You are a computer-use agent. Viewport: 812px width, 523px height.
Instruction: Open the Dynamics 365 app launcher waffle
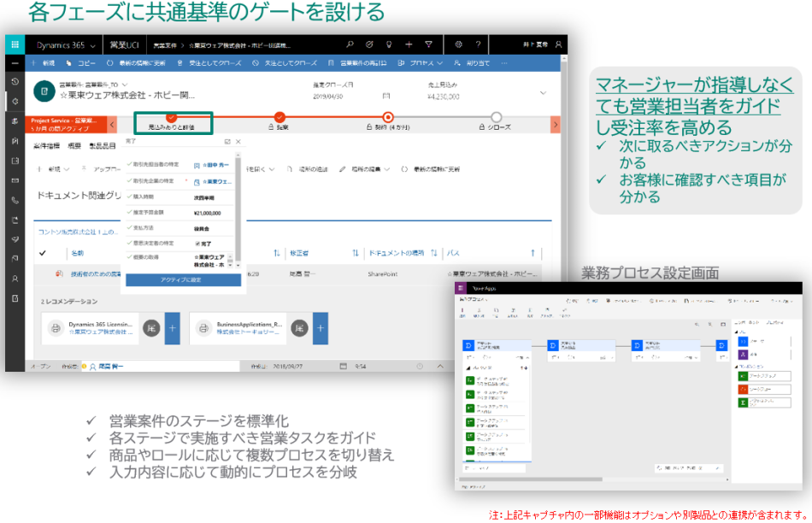pyautogui.click(x=15, y=44)
